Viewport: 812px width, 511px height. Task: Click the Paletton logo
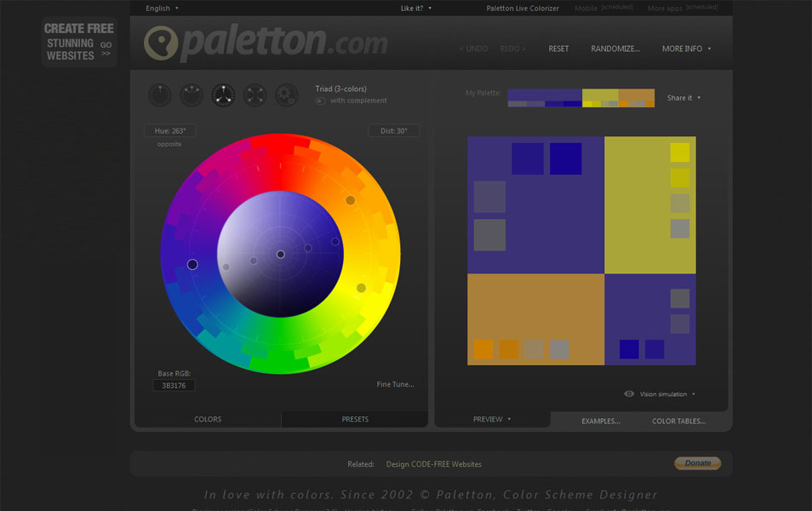(266, 43)
